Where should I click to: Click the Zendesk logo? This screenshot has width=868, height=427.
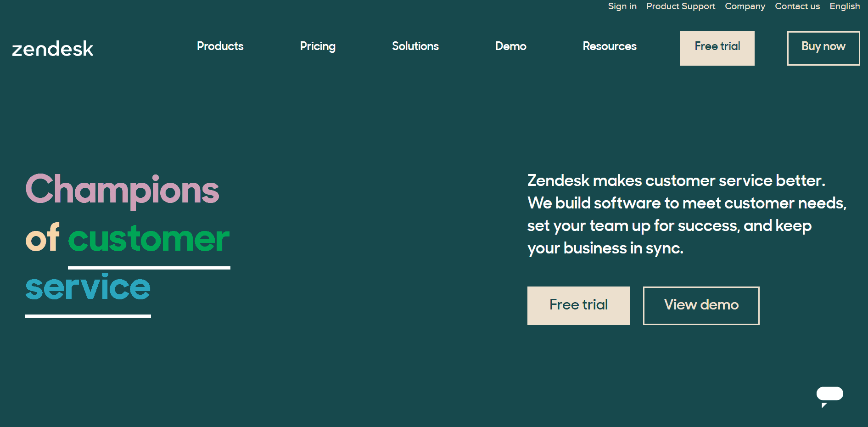[52, 49]
